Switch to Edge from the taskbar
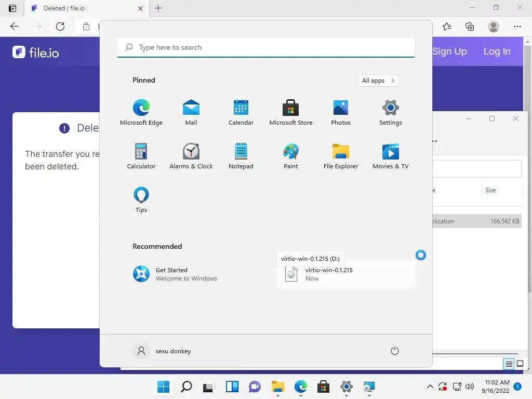532x399 pixels. [301, 387]
